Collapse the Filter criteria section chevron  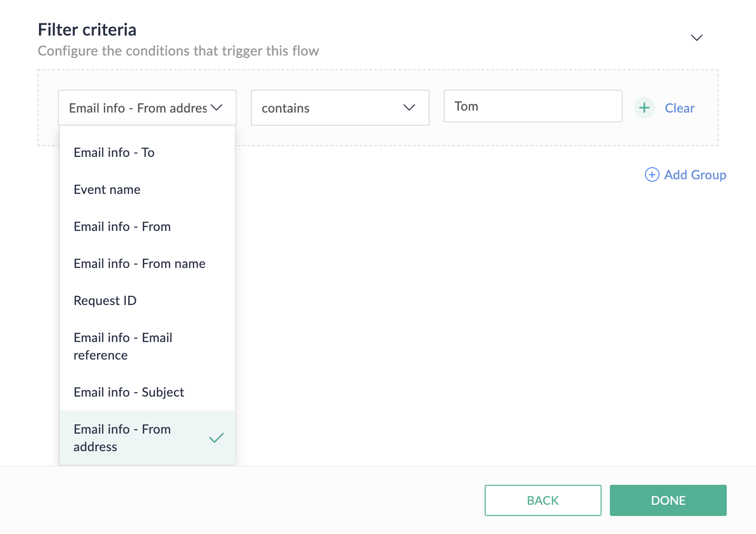[x=697, y=38]
